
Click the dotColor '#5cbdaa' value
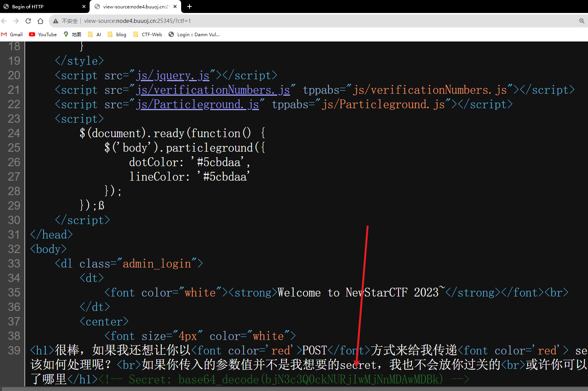click(219, 162)
